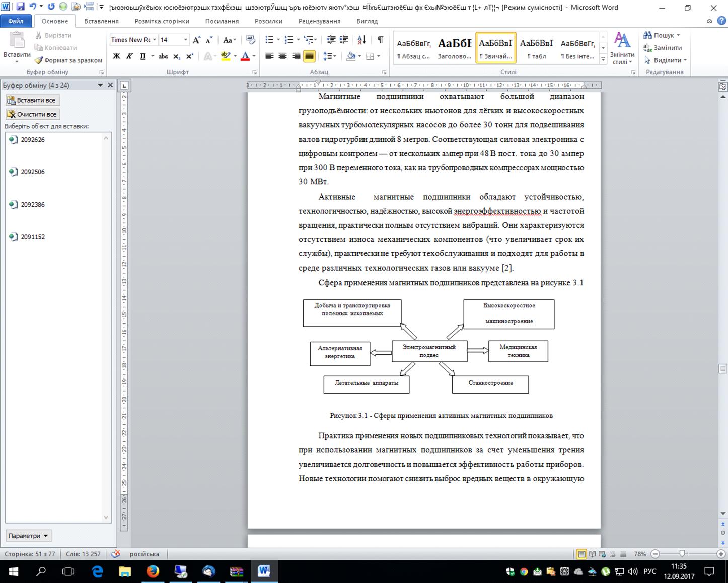Click the grow font size icon
The height and width of the screenshot is (583, 728).
coord(196,40)
